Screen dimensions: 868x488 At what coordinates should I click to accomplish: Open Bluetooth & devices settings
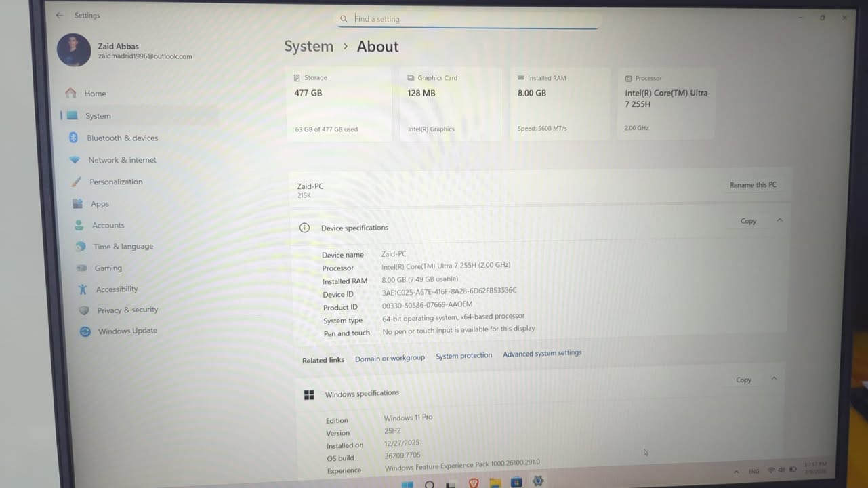122,138
